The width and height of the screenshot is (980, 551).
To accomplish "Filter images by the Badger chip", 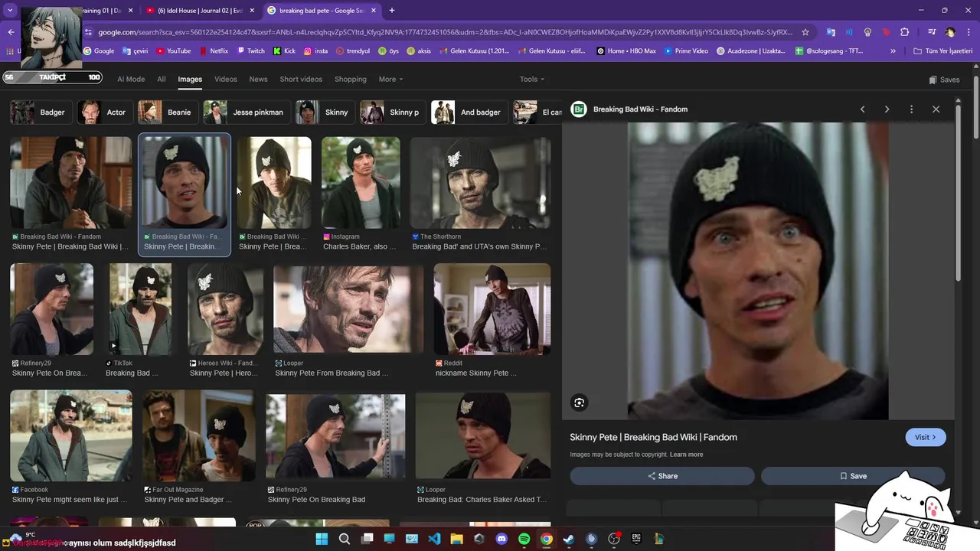I will tap(41, 112).
